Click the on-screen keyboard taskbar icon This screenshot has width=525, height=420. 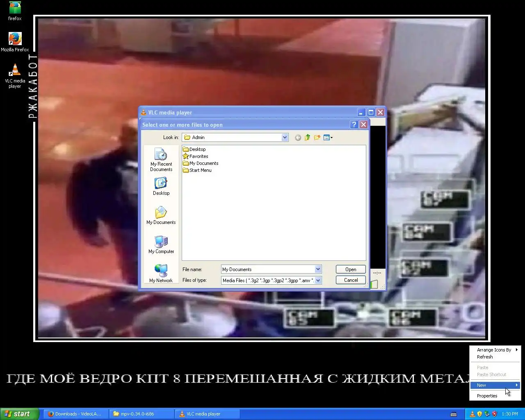tap(453, 414)
